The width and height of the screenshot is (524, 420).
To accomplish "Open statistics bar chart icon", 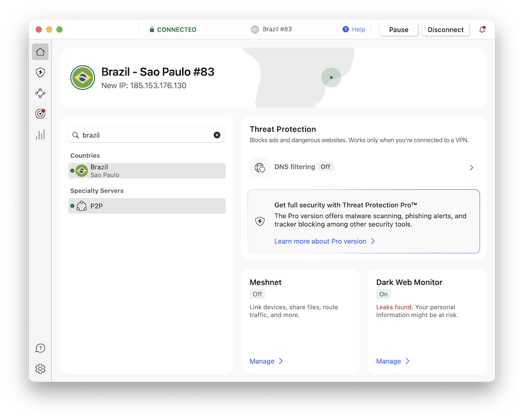I will pos(40,134).
